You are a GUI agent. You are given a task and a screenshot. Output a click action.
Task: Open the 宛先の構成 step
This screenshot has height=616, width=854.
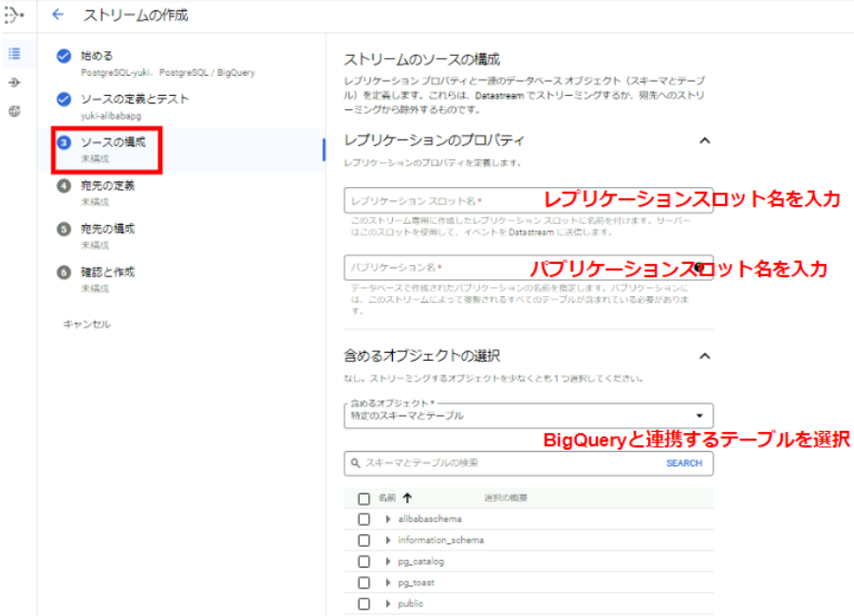click(x=107, y=229)
